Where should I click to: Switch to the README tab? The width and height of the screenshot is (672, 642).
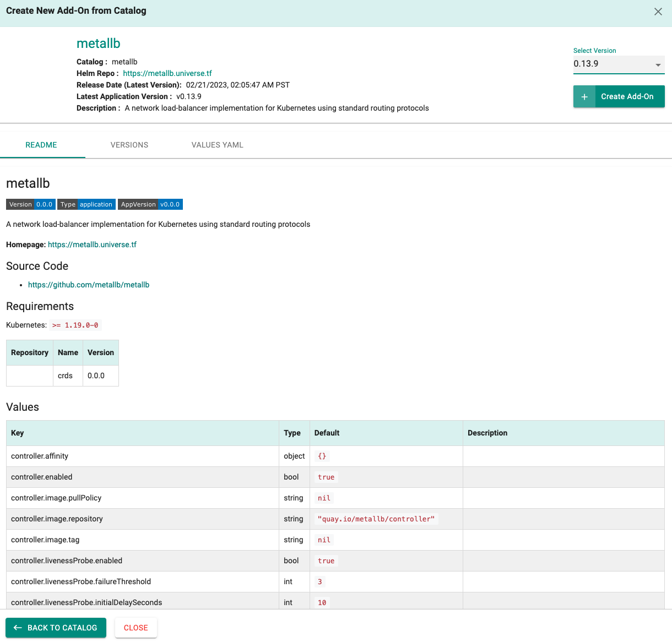pyautogui.click(x=41, y=145)
